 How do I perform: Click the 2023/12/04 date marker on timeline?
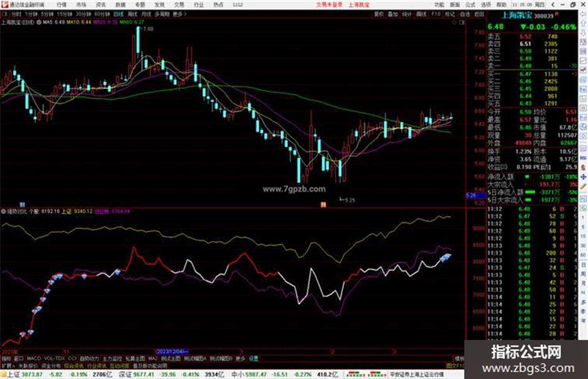pyautogui.click(x=171, y=352)
